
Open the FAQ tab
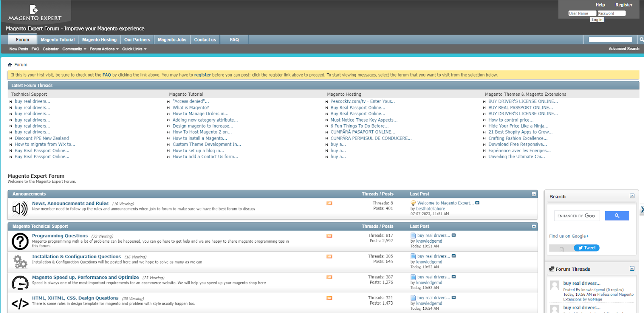click(234, 39)
